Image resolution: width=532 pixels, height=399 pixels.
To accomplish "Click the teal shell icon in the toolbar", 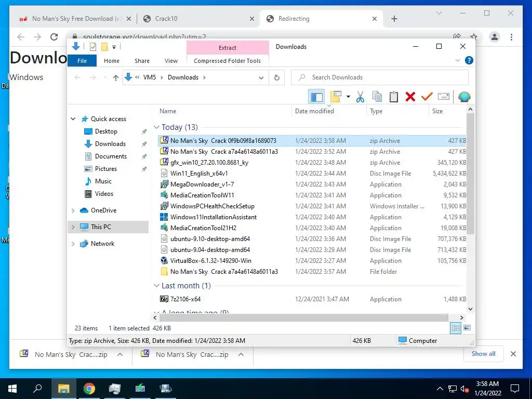I will [x=464, y=97].
